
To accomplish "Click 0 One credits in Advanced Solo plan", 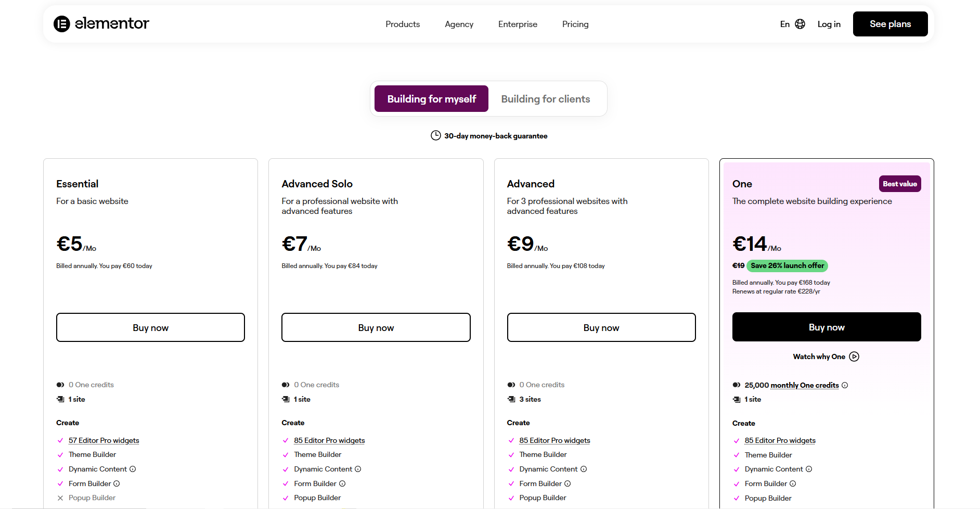I will pyautogui.click(x=316, y=385).
